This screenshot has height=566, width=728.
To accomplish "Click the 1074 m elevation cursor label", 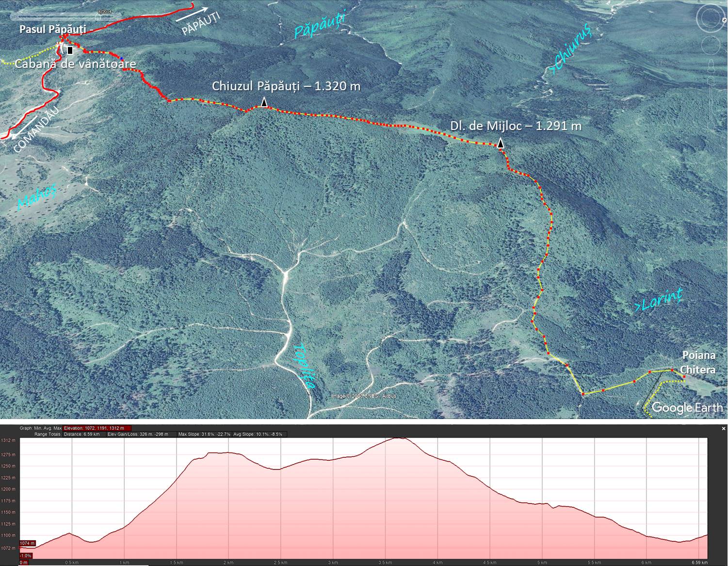I will pyautogui.click(x=28, y=543).
